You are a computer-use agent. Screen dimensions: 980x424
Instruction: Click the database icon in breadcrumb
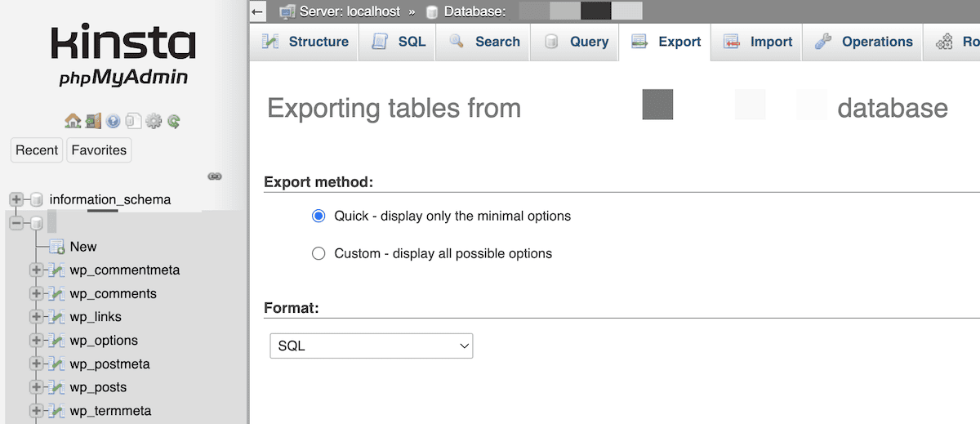[431, 11]
